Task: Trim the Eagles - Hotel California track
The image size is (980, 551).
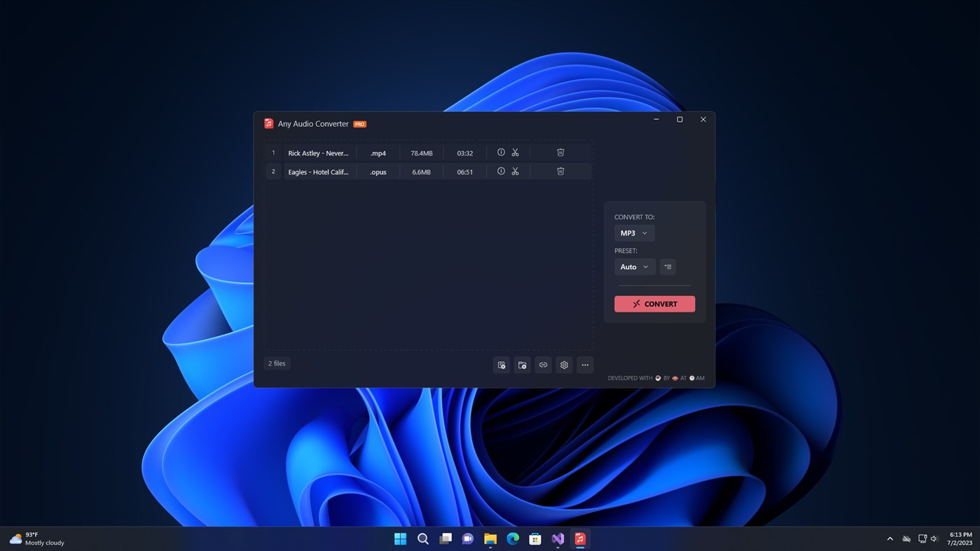Action: 515,171
